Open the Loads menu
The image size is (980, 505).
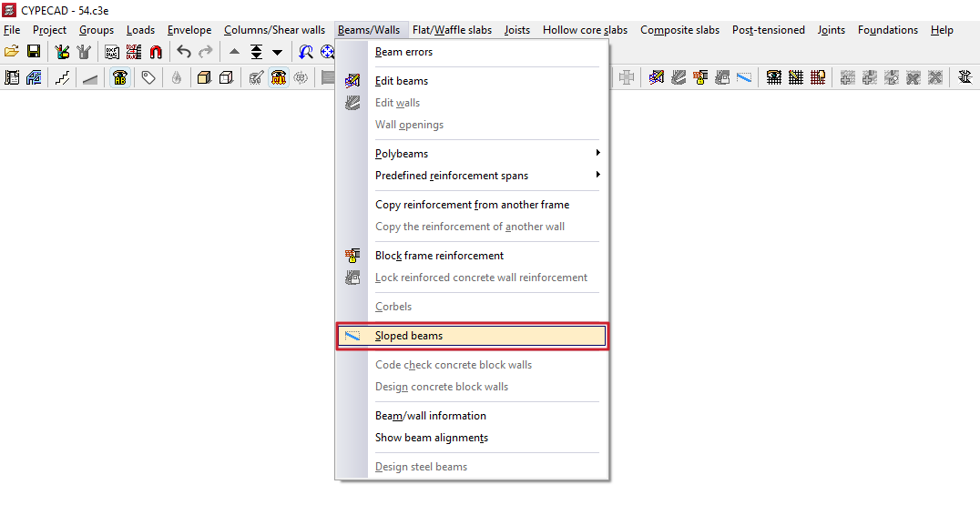click(140, 30)
